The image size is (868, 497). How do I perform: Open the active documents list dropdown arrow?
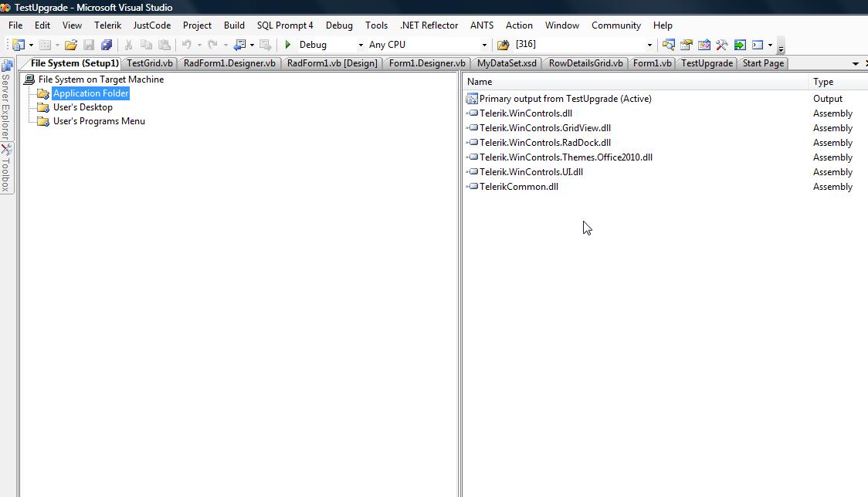tap(856, 63)
